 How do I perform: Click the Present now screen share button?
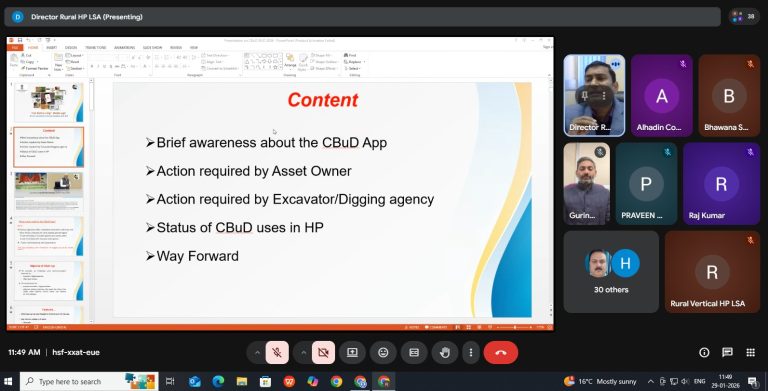coord(352,352)
